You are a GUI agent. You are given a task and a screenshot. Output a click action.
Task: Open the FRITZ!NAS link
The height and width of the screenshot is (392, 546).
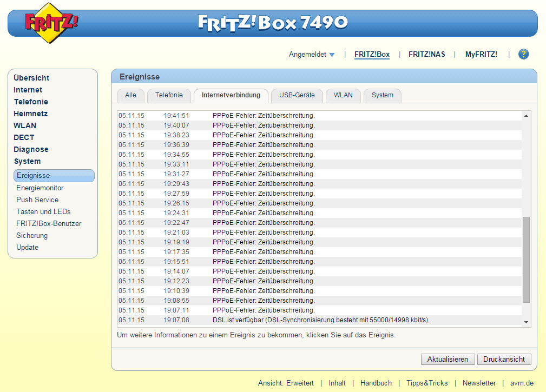(x=426, y=54)
